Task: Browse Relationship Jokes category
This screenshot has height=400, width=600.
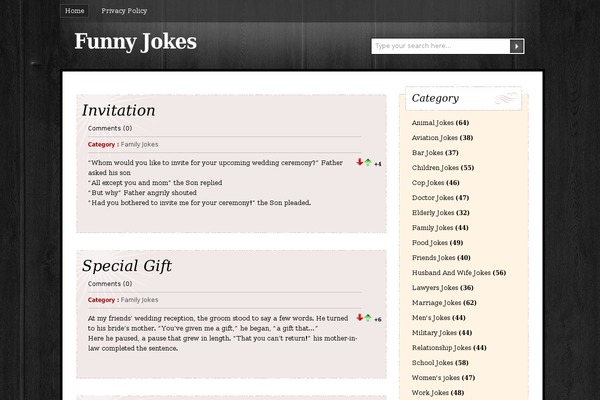Action: (441, 348)
